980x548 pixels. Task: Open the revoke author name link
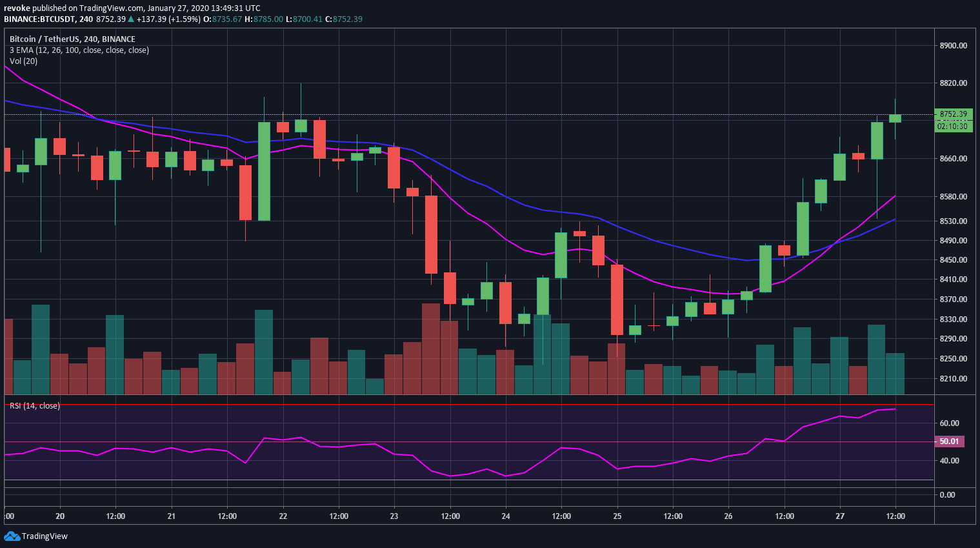[17, 8]
